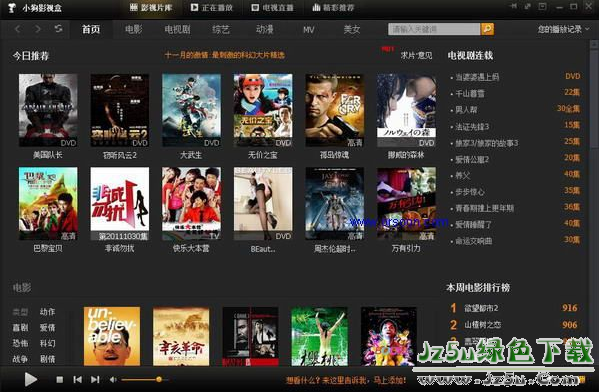Select the 美女 navigation item
Viewport: 599px width, 392px height.
pyautogui.click(x=352, y=29)
